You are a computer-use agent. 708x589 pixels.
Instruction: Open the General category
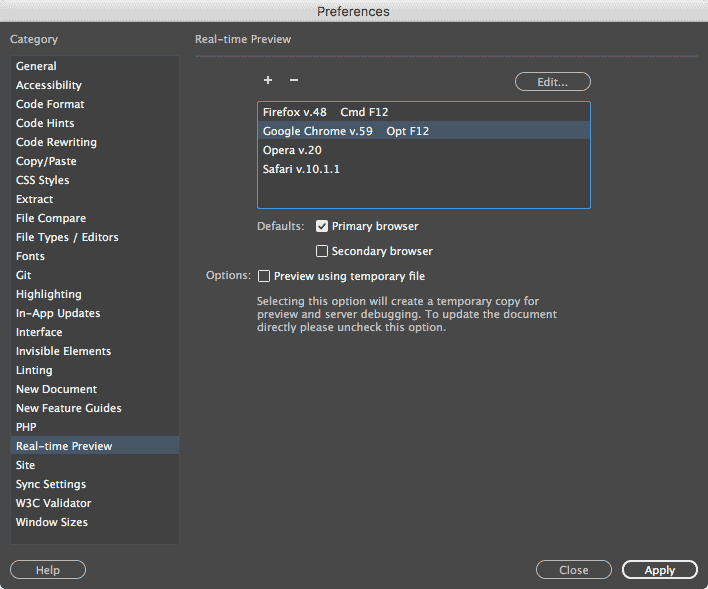click(x=36, y=66)
